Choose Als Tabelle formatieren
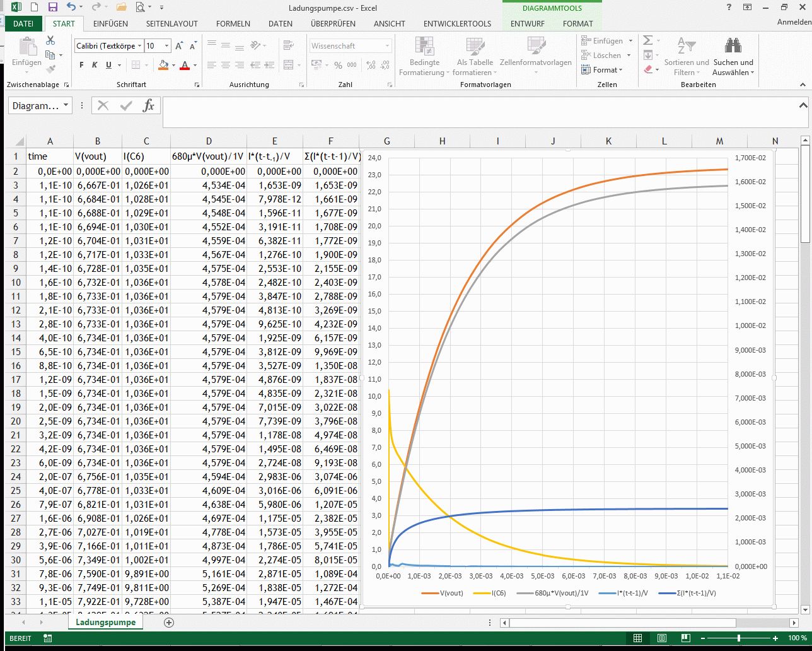The height and width of the screenshot is (651, 812). pyautogui.click(x=475, y=56)
